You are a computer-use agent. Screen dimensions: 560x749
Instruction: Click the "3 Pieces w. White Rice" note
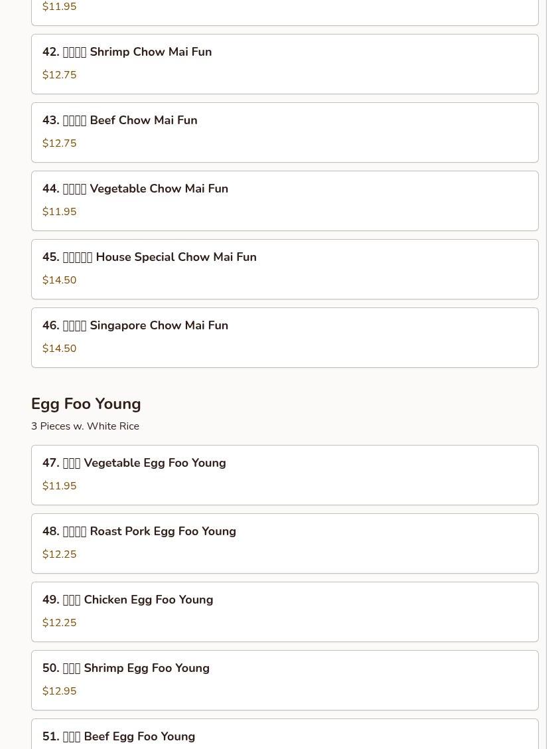pyautogui.click(x=85, y=426)
